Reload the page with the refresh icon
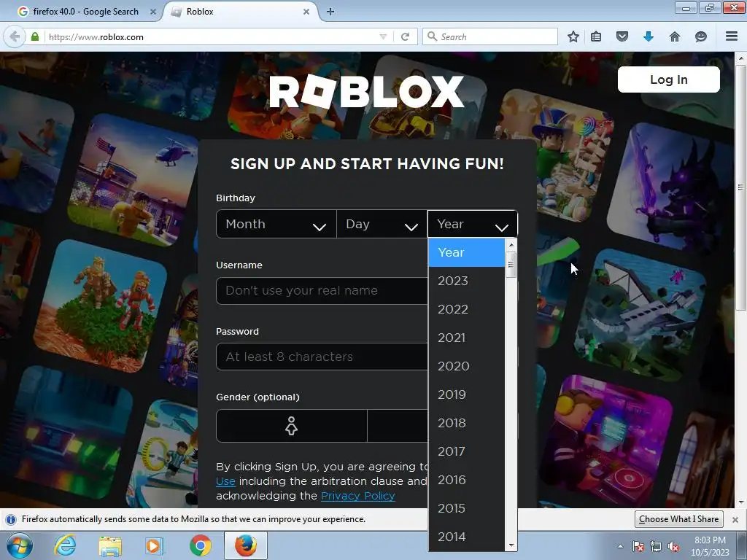 click(x=405, y=36)
